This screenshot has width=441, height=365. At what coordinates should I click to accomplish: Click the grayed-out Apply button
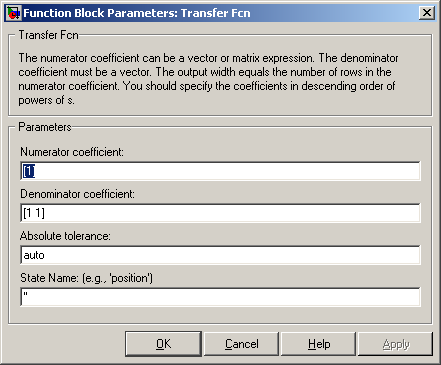396,344
